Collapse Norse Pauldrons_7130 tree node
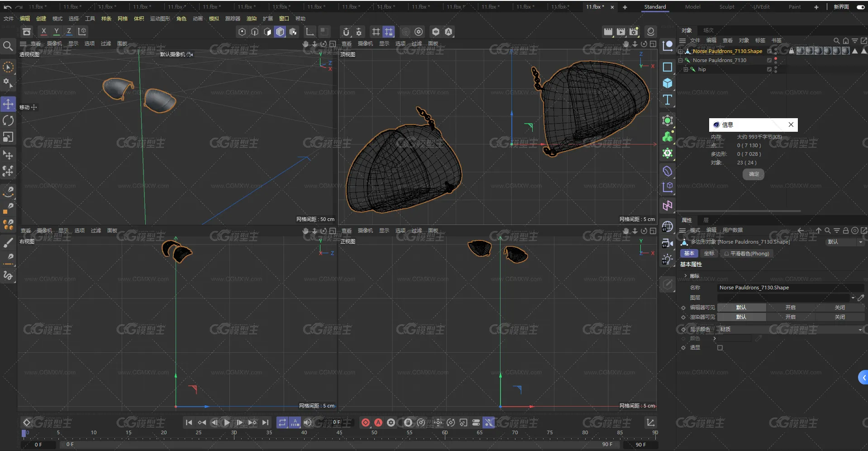The width and height of the screenshot is (868, 451). [680, 60]
